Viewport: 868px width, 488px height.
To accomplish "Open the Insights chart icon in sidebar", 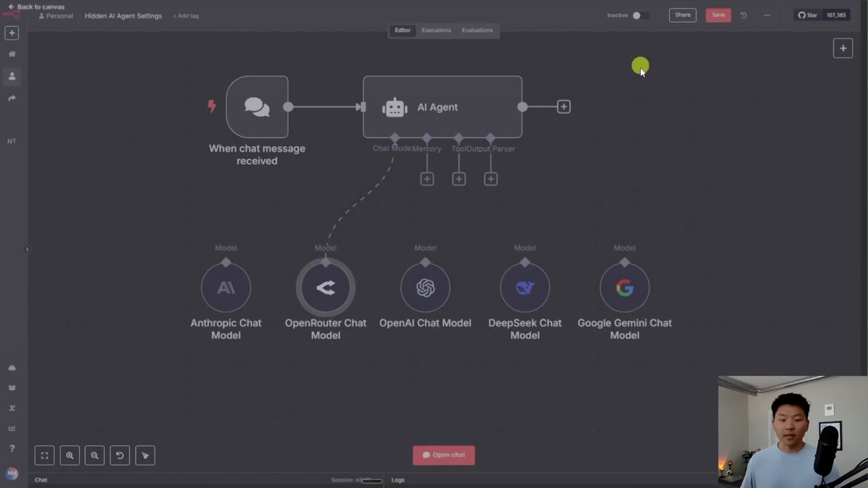I will click(12, 428).
